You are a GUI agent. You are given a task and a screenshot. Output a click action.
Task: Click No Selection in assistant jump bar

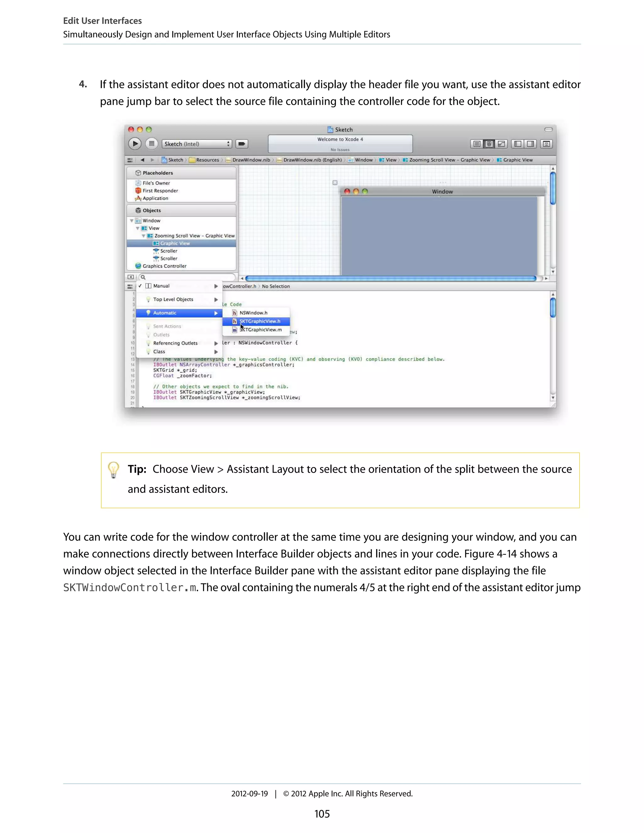(276, 286)
